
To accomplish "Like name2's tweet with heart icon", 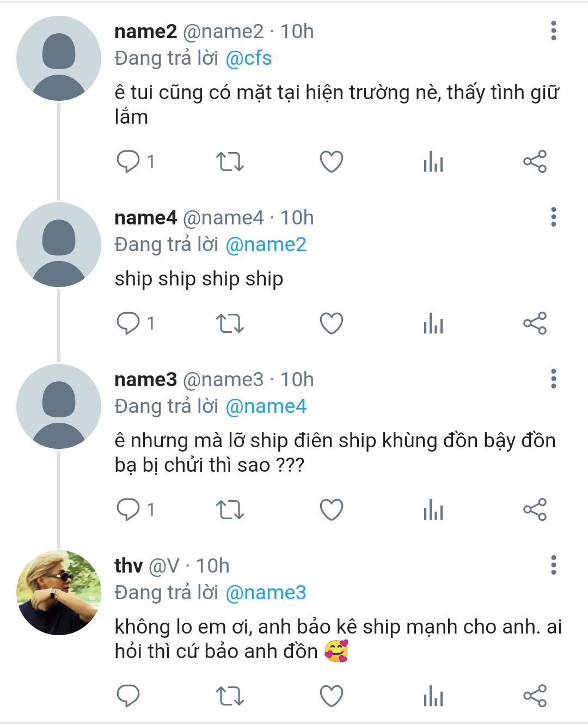I will click(331, 162).
